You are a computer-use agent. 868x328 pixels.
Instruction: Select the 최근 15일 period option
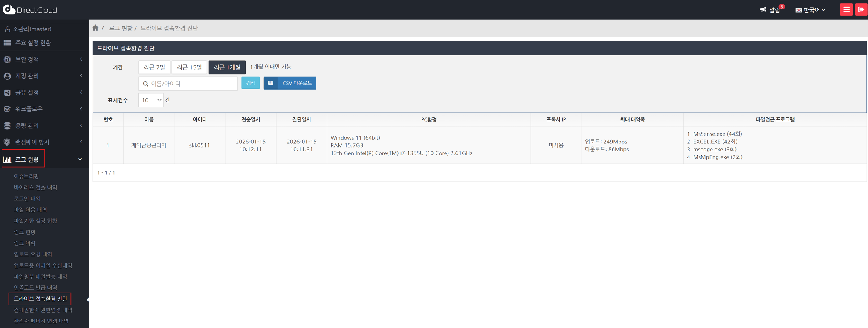[189, 67]
